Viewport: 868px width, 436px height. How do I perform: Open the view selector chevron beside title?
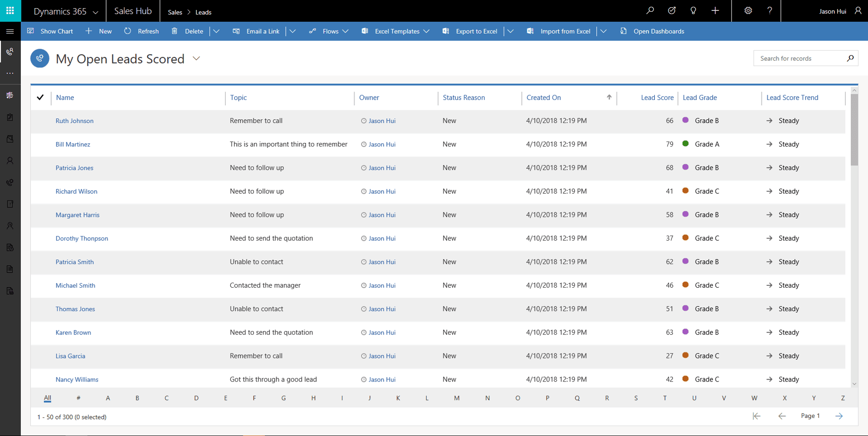(196, 59)
